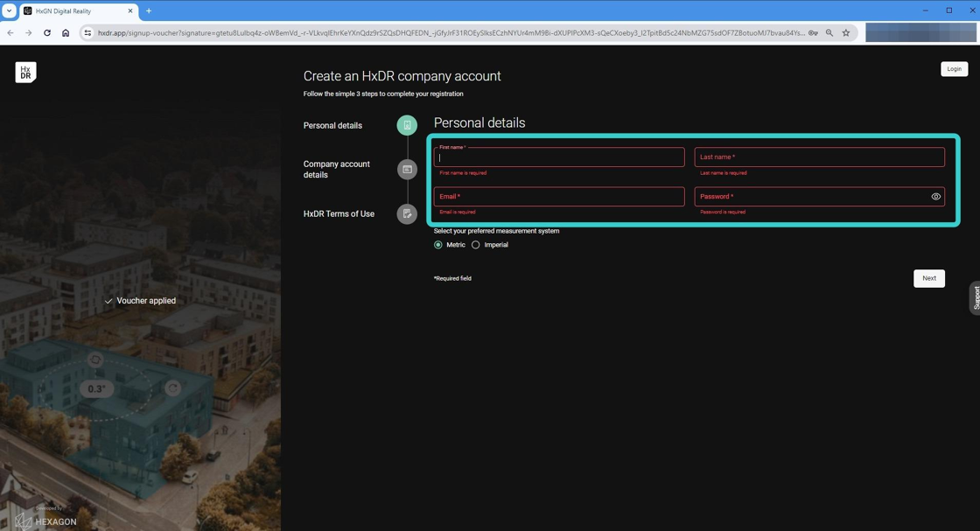This screenshot has height=531, width=980.
Task: Click the Next button
Action: coord(928,278)
